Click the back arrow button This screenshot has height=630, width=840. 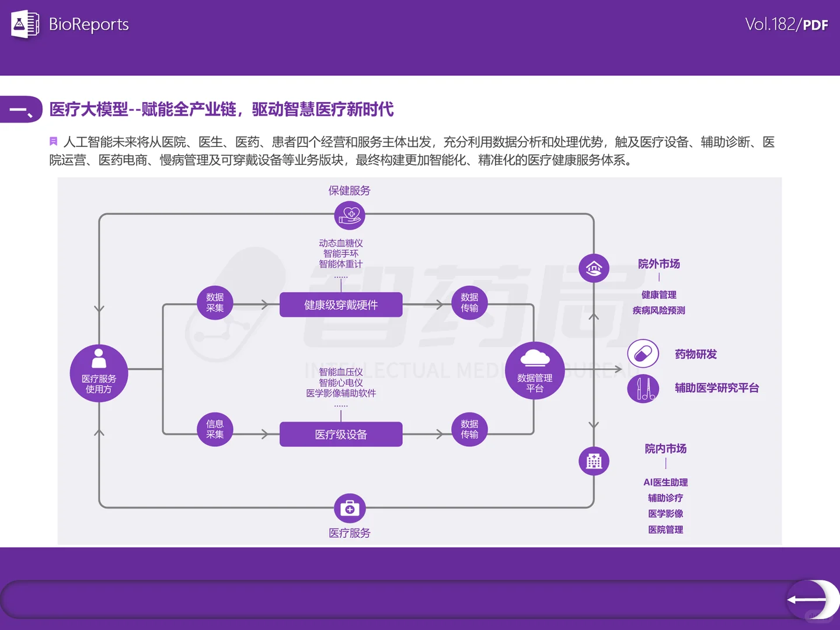coord(813,598)
